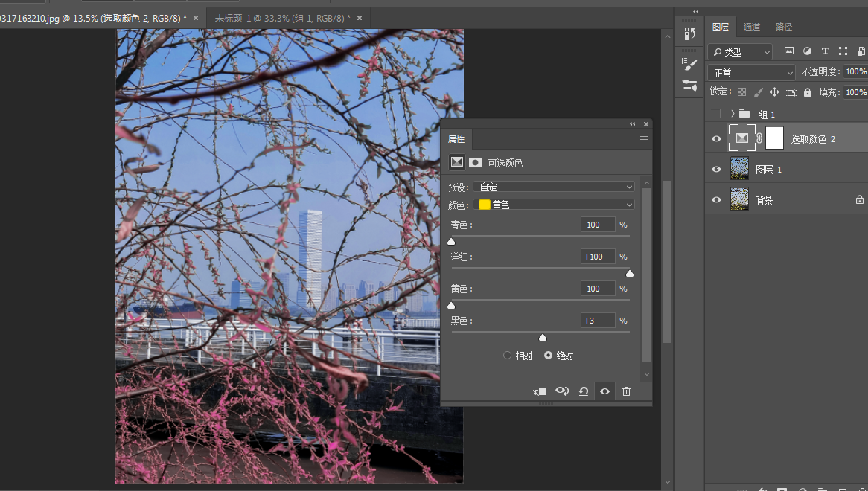Hide the 背景 layer
Viewport: 868px width, 491px height.
tap(716, 200)
